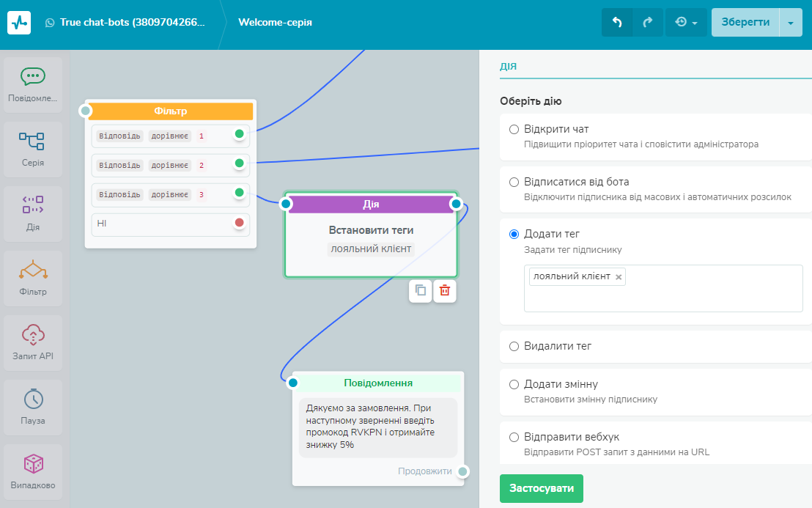Viewport: 812px width, 508px height.
Task: Select the Відписатися від бота action
Action: [514, 183]
